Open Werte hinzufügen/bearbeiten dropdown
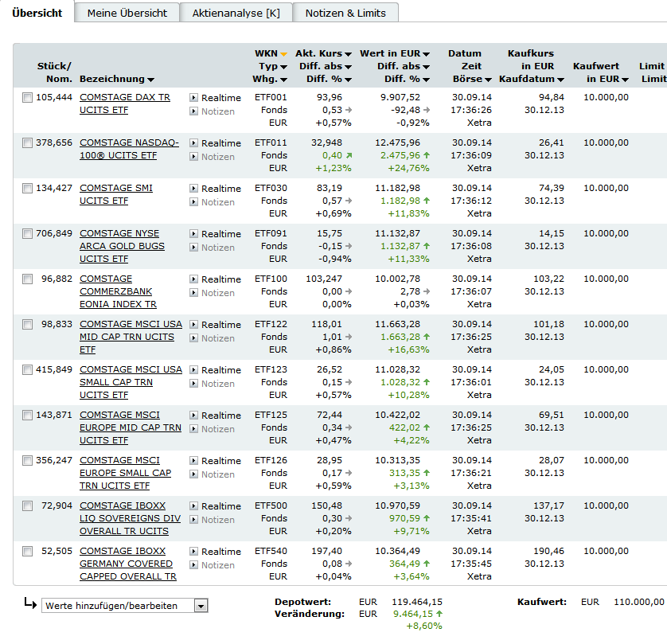Screen dimensions: 667x644 125,605
